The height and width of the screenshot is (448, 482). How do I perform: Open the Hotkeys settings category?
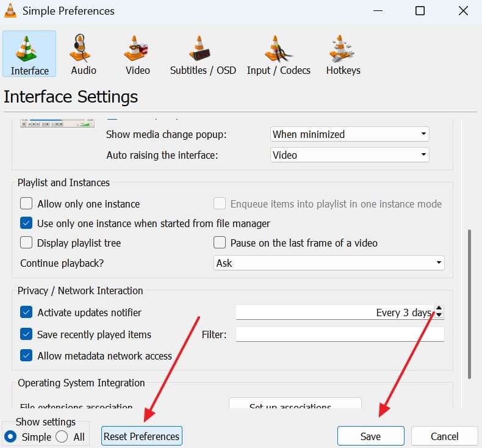343,54
